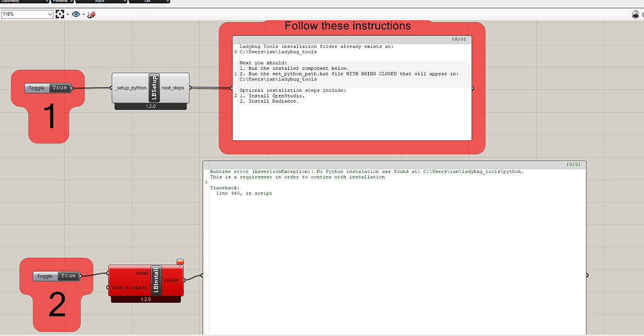Screen dimensions: 644x336
Task: Click 'line 440, in script' text
Action: point(244,193)
